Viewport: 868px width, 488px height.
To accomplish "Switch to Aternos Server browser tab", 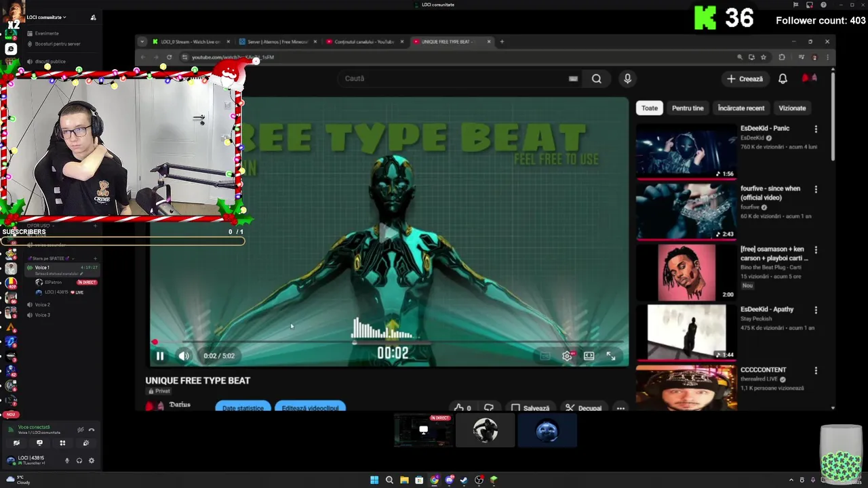I will click(277, 41).
